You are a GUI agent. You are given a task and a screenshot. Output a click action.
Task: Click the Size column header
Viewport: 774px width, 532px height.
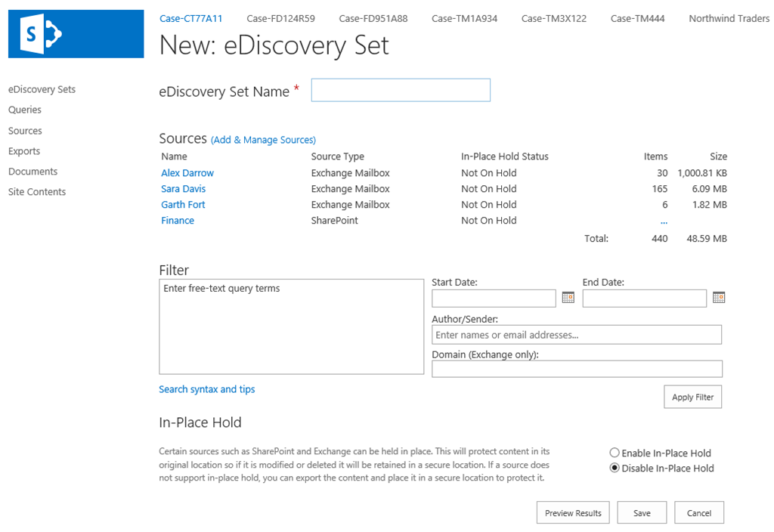(x=718, y=156)
